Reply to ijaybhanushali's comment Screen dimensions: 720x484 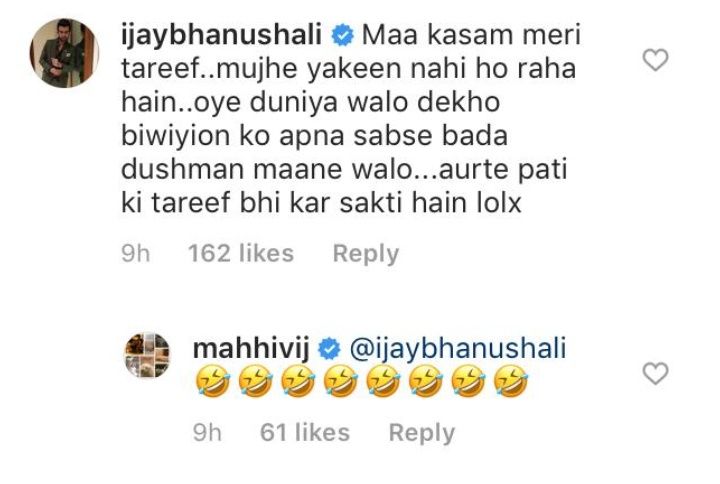coord(366,254)
